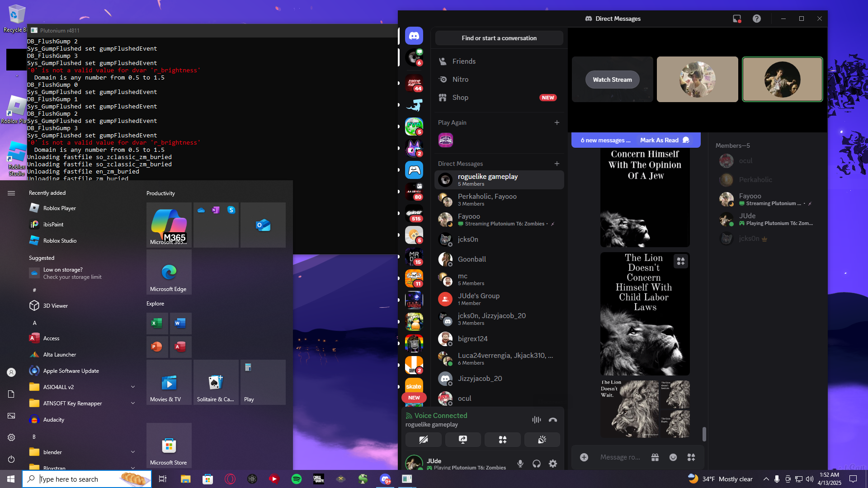The height and width of the screenshot is (488, 868).
Task: Expand the blender folder in Start menu
Action: pos(133,452)
